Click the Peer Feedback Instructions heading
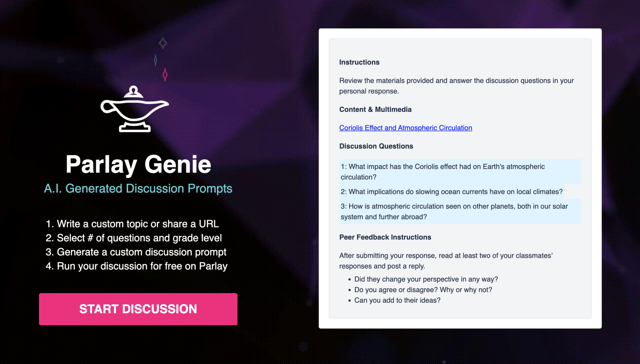The height and width of the screenshot is (364, 640). pos(385,237)
